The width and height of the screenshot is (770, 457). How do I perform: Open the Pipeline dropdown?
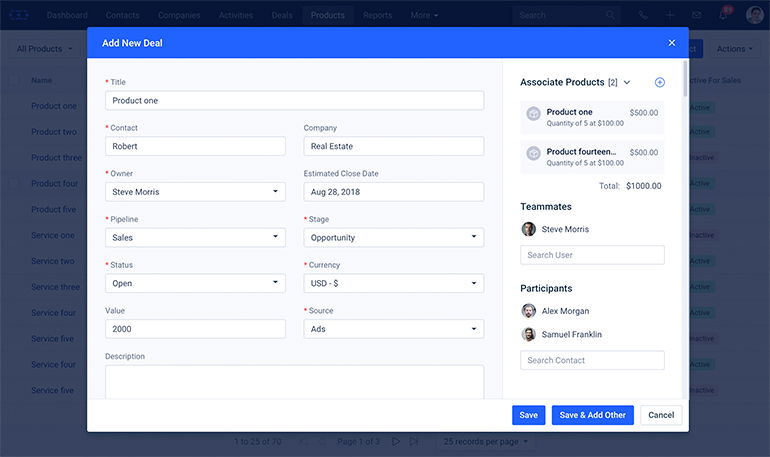[195, 238]
